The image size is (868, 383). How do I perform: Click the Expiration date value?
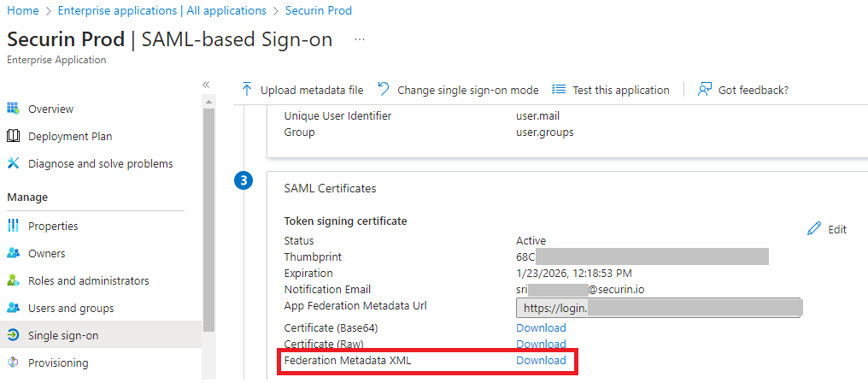[574, 274]
